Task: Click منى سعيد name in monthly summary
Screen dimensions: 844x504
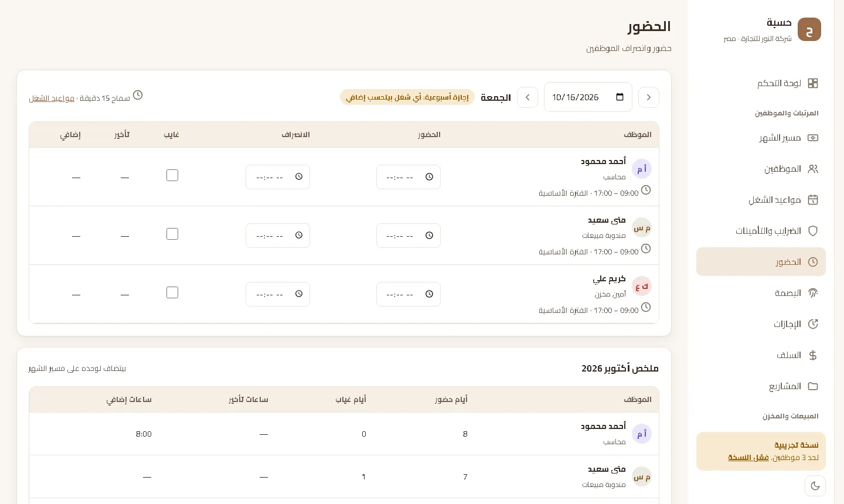Action: (x=607, y=469)
